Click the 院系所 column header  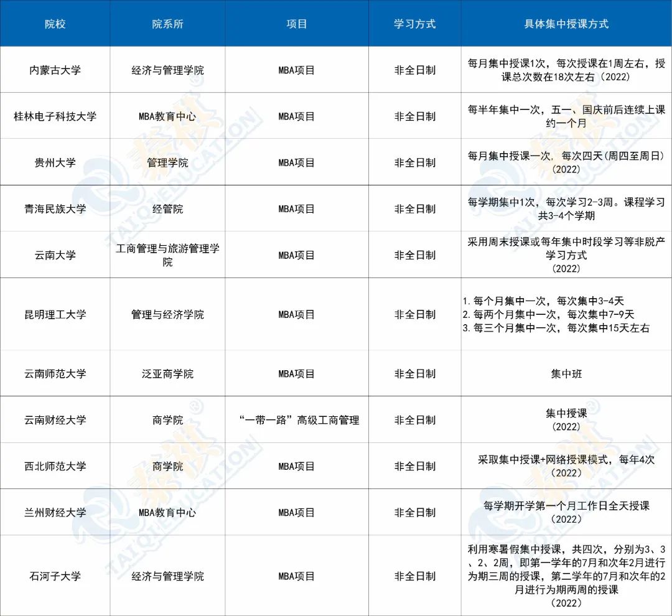click(x=167, y=24)
